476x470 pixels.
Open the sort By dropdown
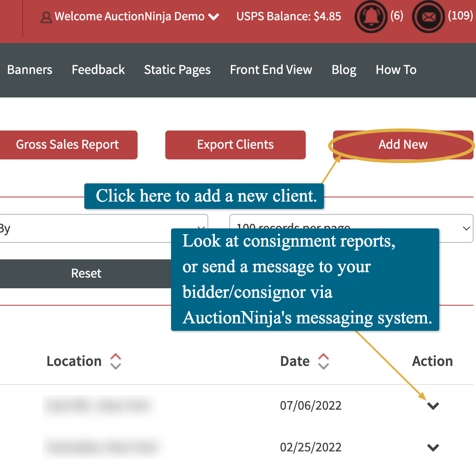click(x=103, y=228)
